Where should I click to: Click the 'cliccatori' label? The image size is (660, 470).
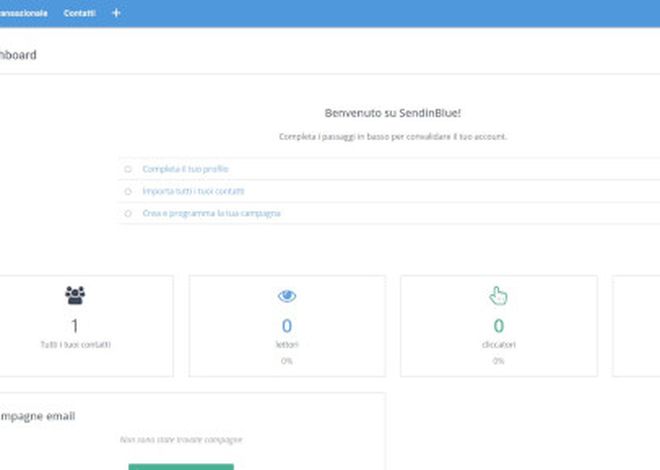point(499,345)
